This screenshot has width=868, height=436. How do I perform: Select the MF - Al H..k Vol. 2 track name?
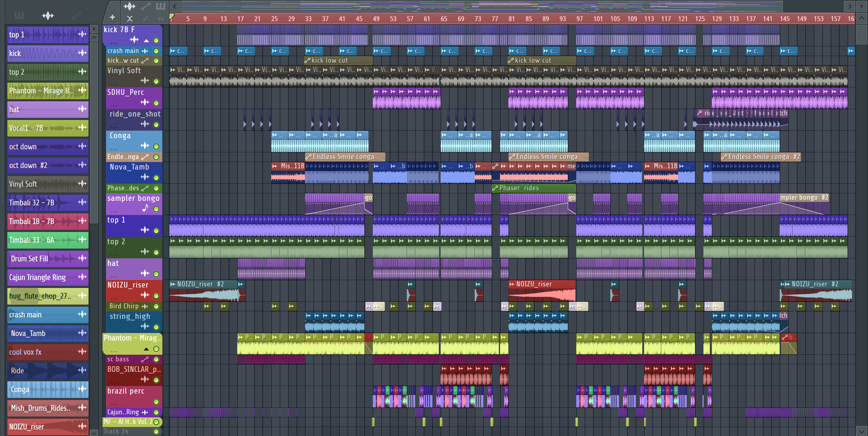click(x=128, y=422)
